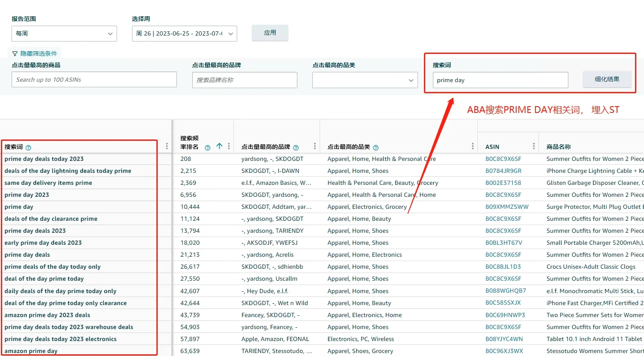Focus the 搜索品牌名称 brand search field
The height and width of the screenshot is (356, 644).
245,80
